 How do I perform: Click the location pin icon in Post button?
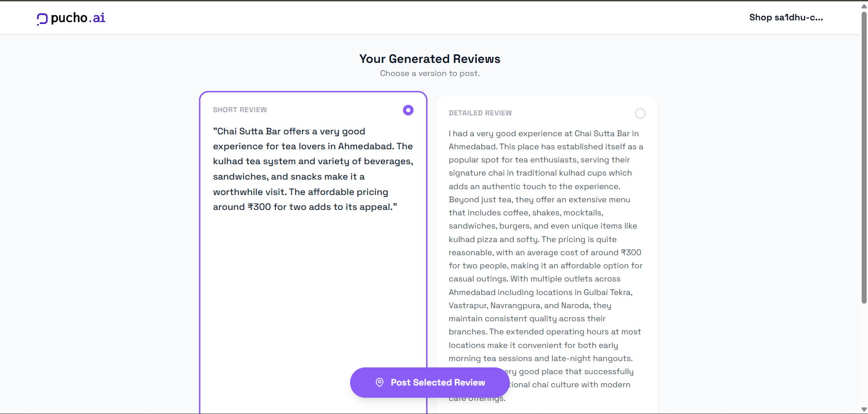click(379, 383)
